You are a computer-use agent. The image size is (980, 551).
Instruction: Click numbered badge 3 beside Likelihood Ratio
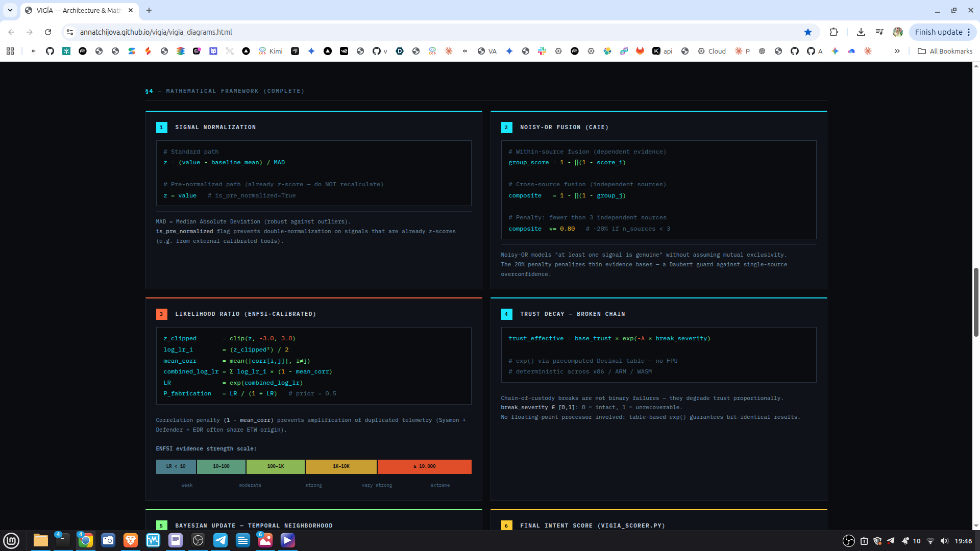[161, 314]
